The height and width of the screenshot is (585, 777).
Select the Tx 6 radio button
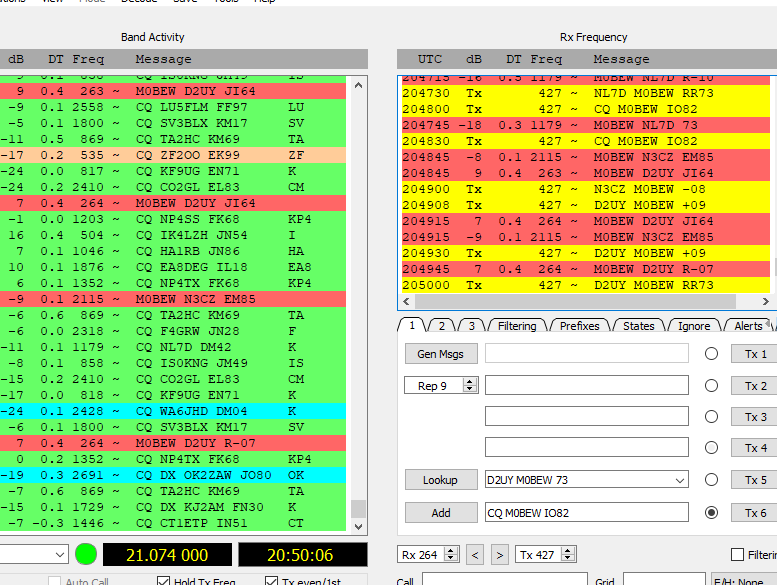click(x=711, y=513)
